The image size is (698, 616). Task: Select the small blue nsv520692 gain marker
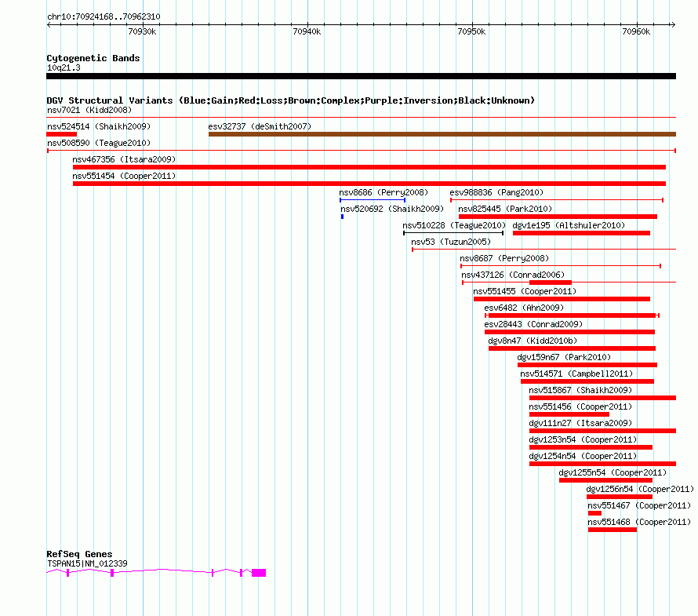point(342,217)
